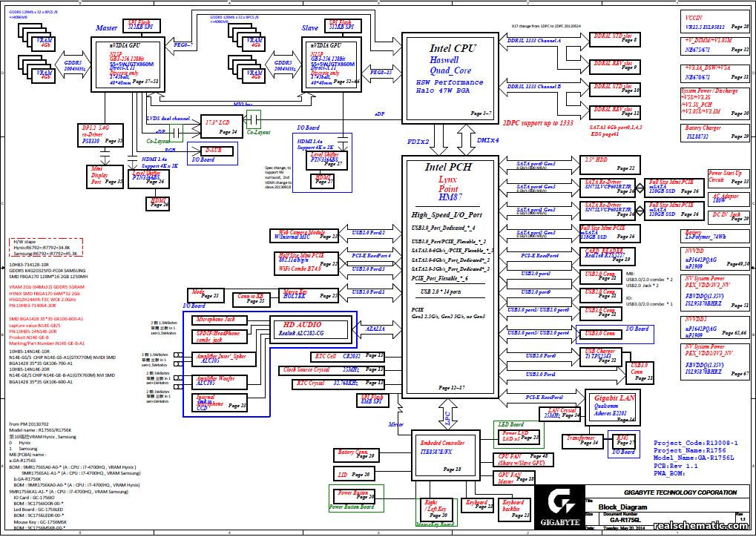Image resolution: width=756 pixels, height=537 pixels.
Task: Click the DDR3L STD slot Page 10 block
Action: [615, 89]
